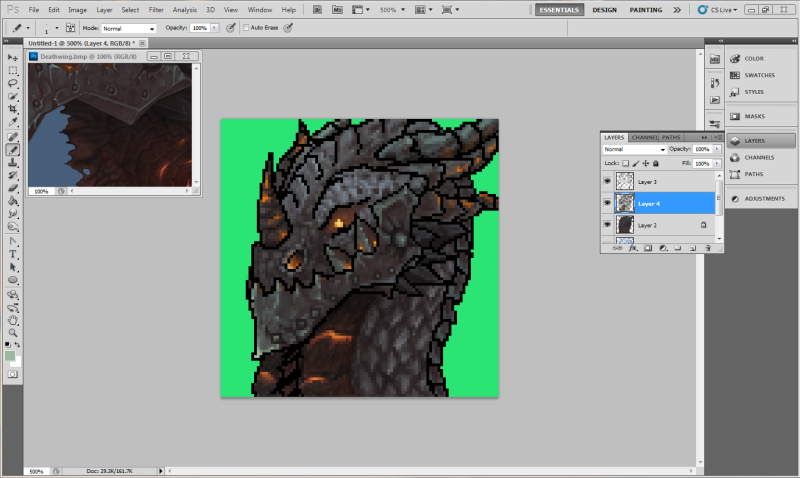Open the layer Opacity slider arrow

coord(717,149)
